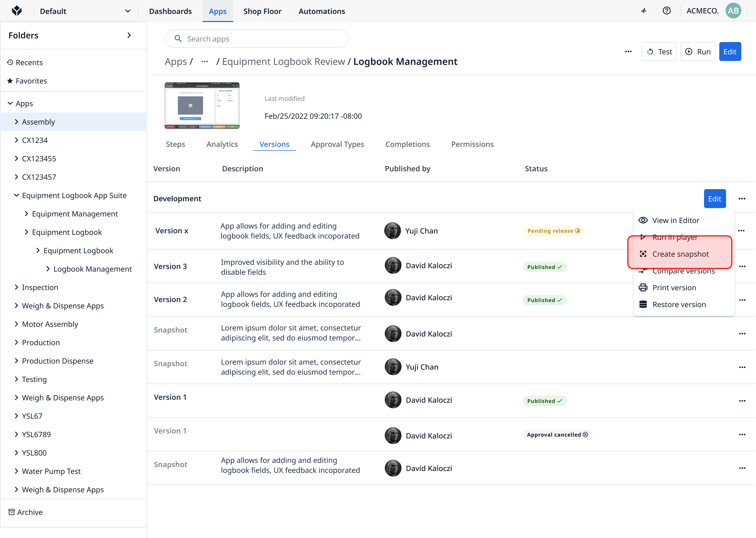Click the 'View in Editor' option
Image resolution: width=756 pixels, height=538 pixels.
point(676,220)
